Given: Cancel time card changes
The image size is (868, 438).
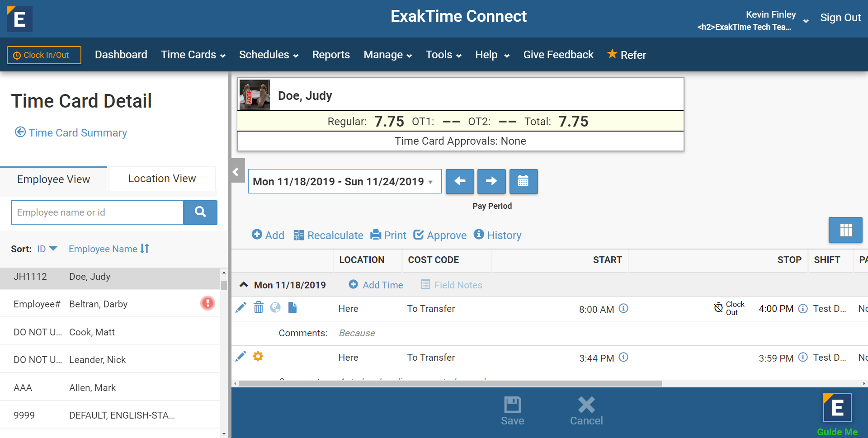Looking at the screenshot, I should 586,411.
